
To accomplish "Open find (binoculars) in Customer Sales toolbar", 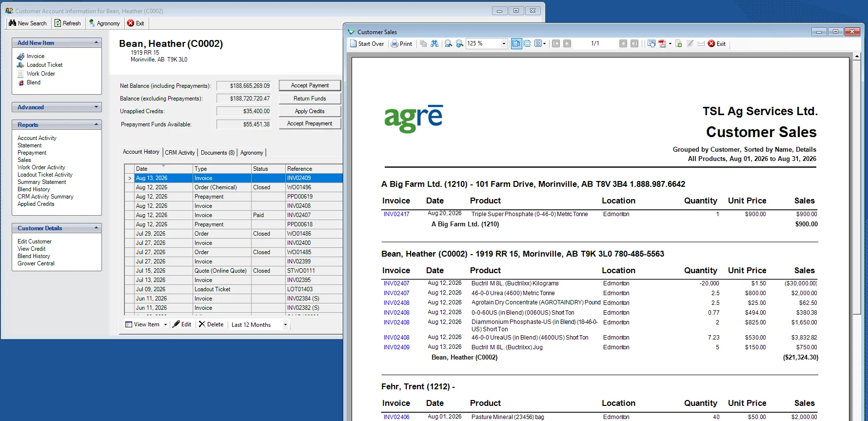I will 434,44.
